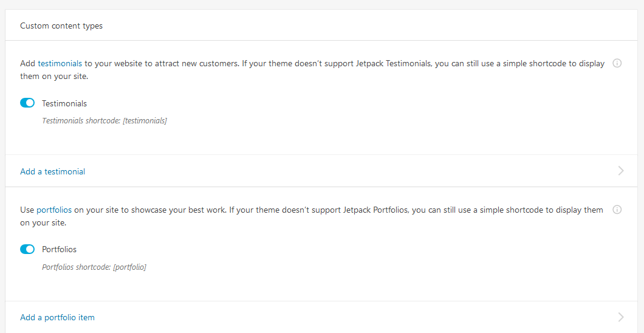
Task: Open the blue "portfolios" link in description
Action: pyautogui.click(x=54, y=210)
